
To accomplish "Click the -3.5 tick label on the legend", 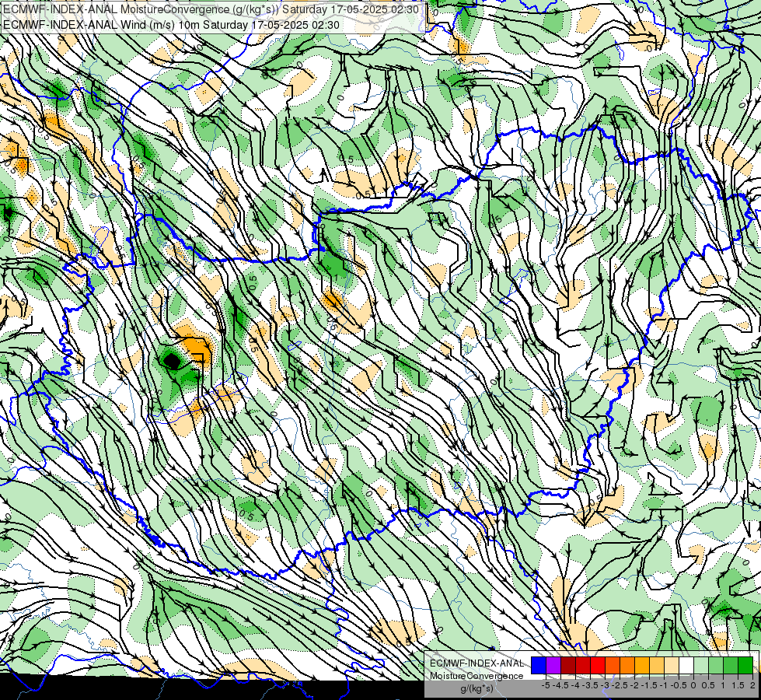I will 590,685.
